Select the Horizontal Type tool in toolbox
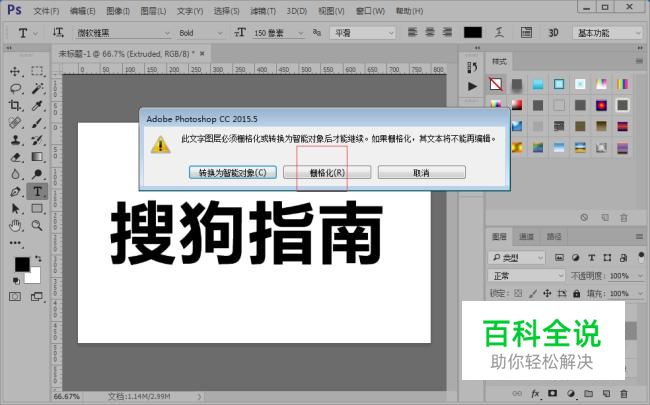Viewport: 650px width, 405px height. pos(37,192)
